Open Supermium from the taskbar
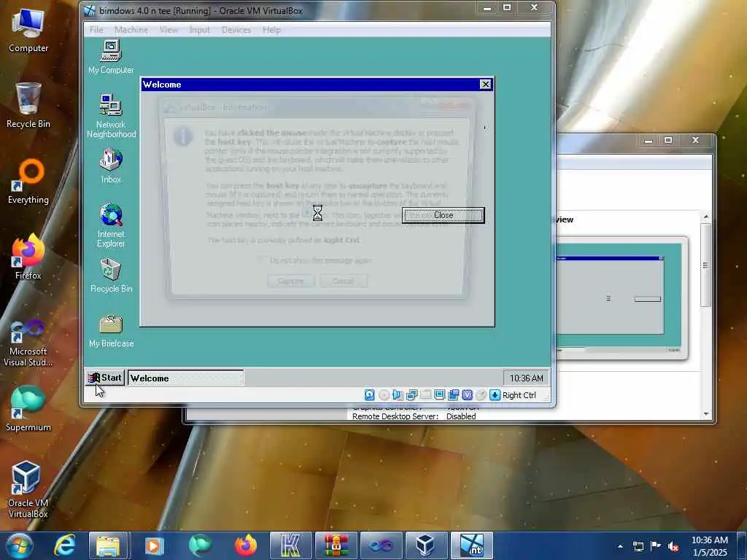Image resolution: width=747 pixels, height=560 pixels. [200, 545]
